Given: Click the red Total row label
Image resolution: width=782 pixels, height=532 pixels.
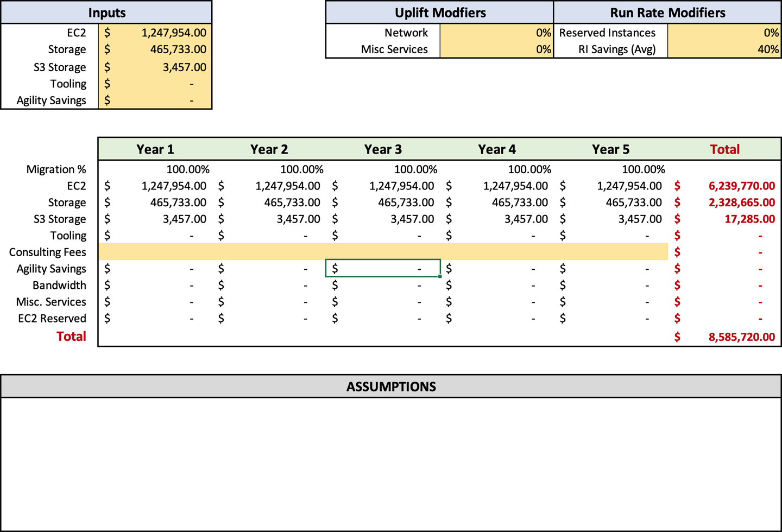Looking at the screenshot, I should [71, 337].
